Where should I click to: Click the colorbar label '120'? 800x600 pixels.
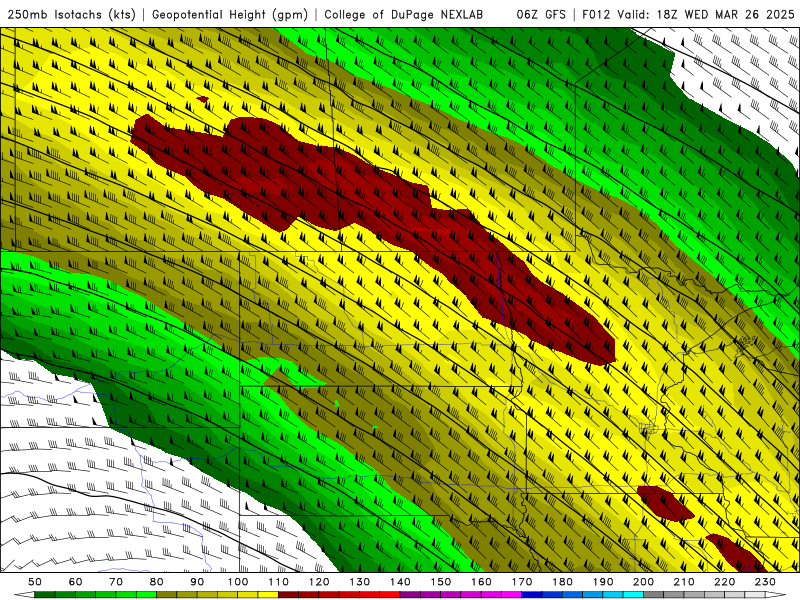tap(319, 582)
